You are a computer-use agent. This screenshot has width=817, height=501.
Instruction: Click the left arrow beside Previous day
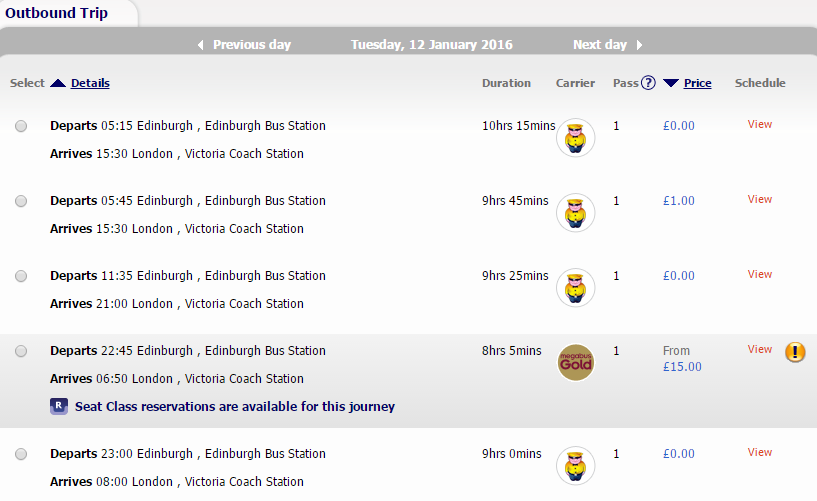[201, 45]
